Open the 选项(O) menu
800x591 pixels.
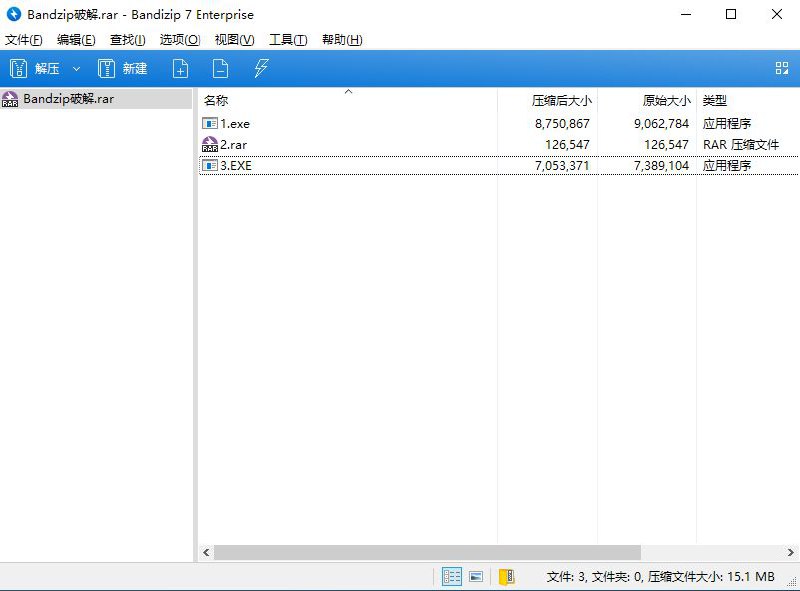[x=180, y=40]
